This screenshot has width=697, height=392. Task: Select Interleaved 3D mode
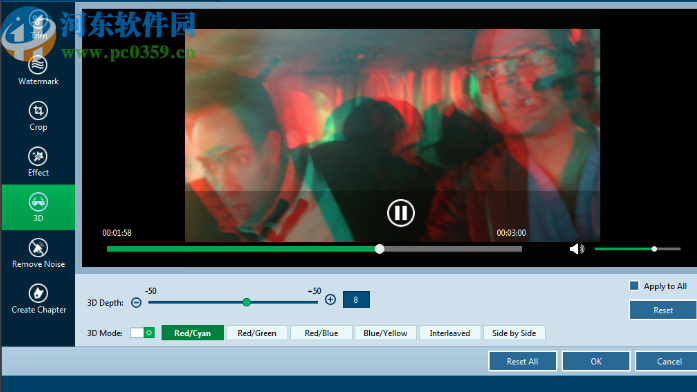coord(450,333)
